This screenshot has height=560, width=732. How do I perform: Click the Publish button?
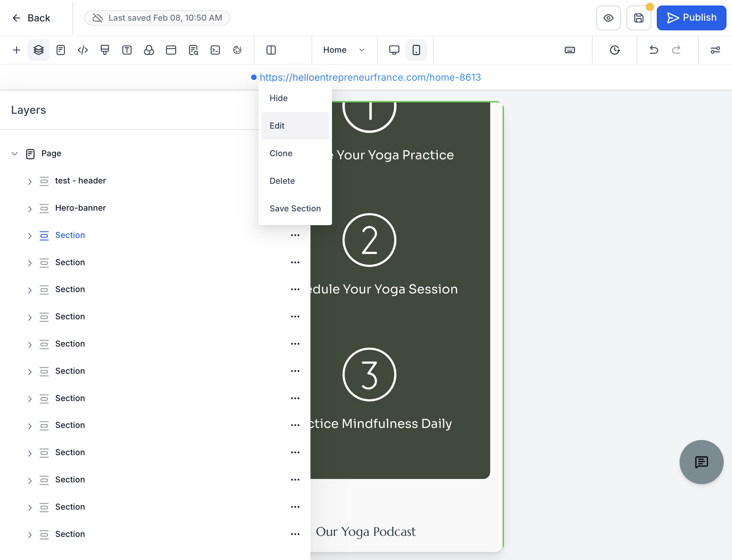pos(691,18)
